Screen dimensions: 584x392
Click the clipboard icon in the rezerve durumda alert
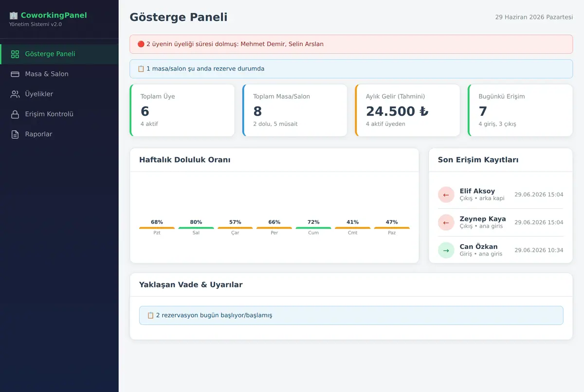(141, 69)
